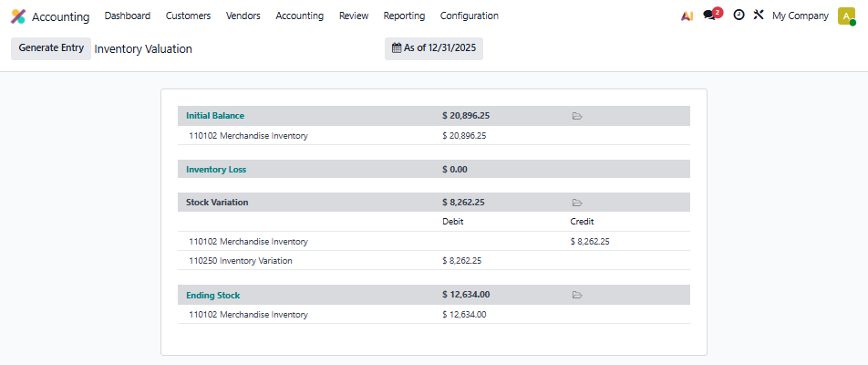The width and height of the screenshot is (868, 365).
Task: Open the activities clock icon
Action: (739, 16)
